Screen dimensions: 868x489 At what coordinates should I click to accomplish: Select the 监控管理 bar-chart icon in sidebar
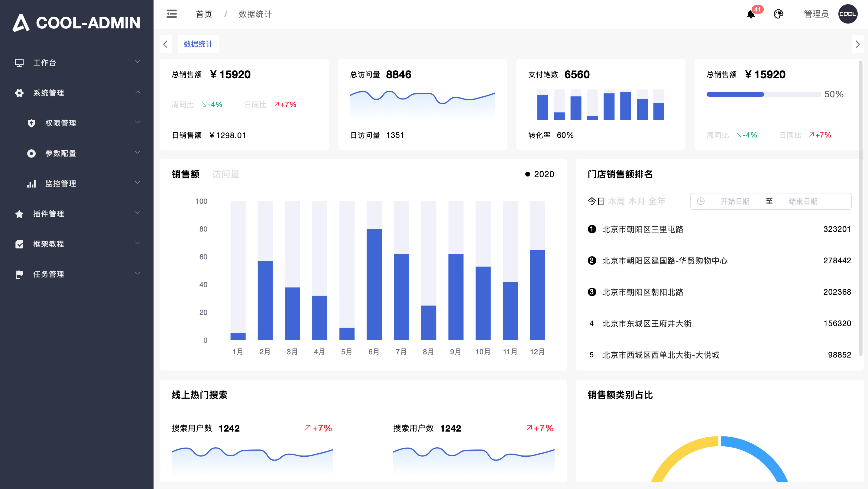[x=31, y=184]
